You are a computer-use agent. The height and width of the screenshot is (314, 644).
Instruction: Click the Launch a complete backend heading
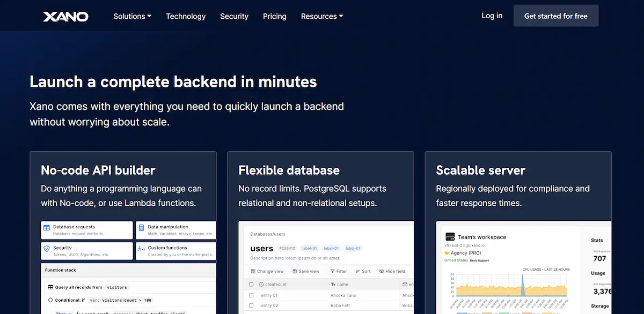click(173, 81)
